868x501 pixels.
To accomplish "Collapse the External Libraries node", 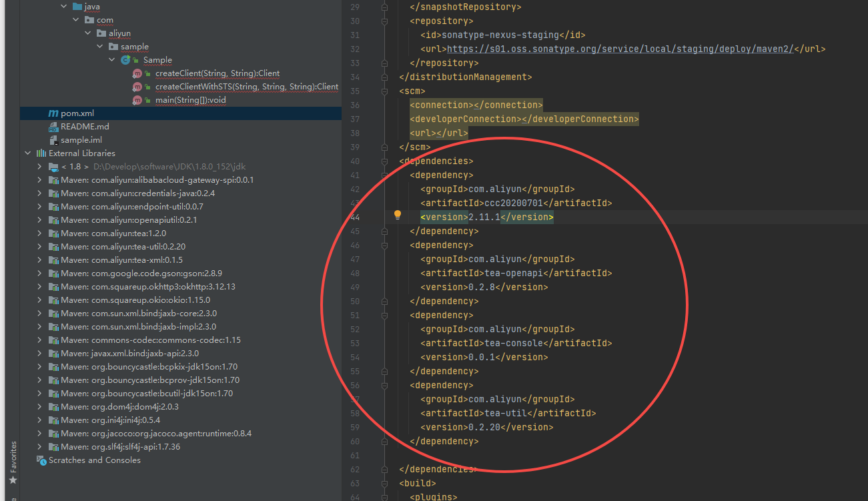I will click(28, 153).
